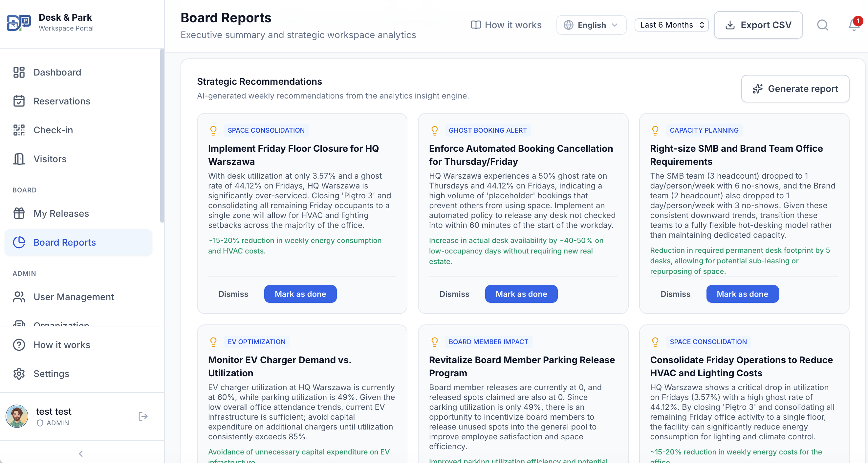Click the book icon beside How it works
The width and height of the screenshot is (868, 463).
tap(476, 25)
